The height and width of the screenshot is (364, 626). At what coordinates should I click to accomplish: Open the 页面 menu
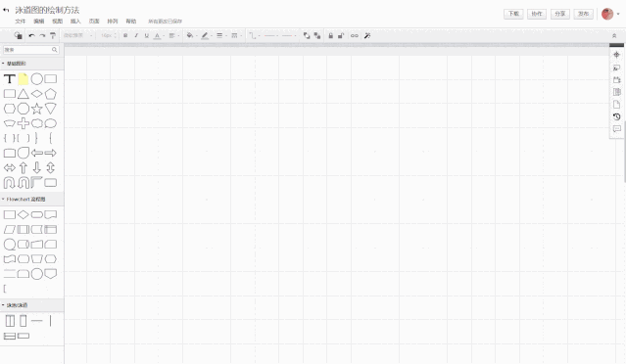pos(94,22)
